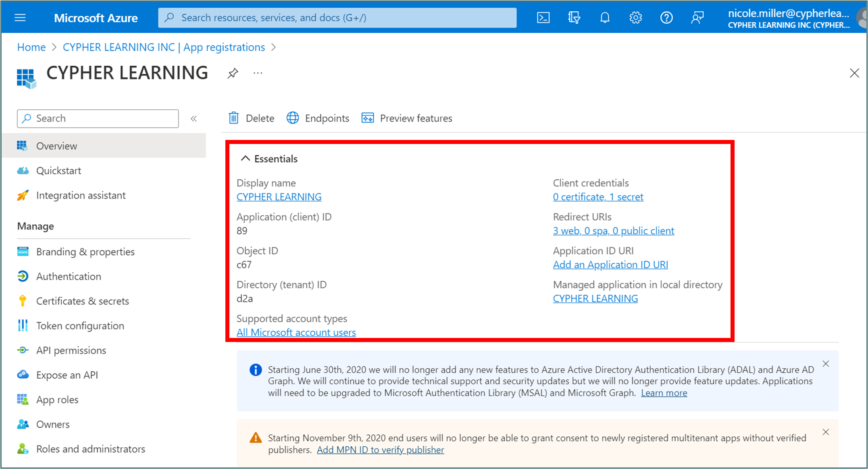This screenshot has width=868, height=469.
Task: Open Token configuration menu item
Action: (80, 326)
